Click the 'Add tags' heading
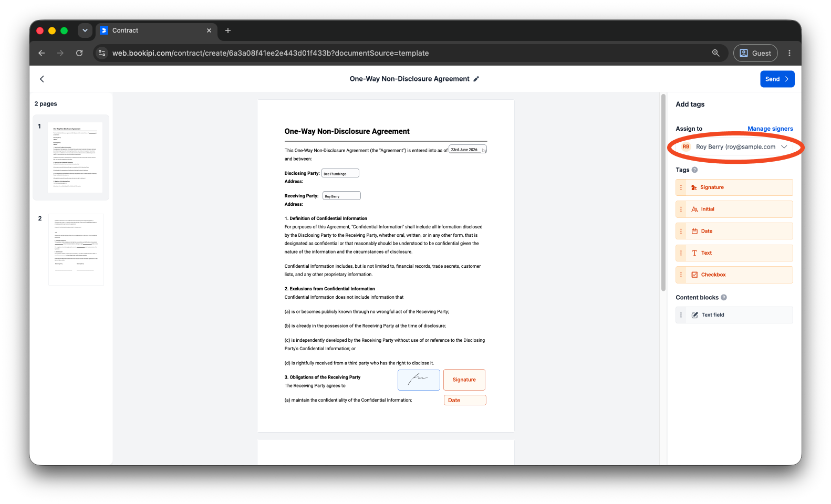 pos(690,104)
